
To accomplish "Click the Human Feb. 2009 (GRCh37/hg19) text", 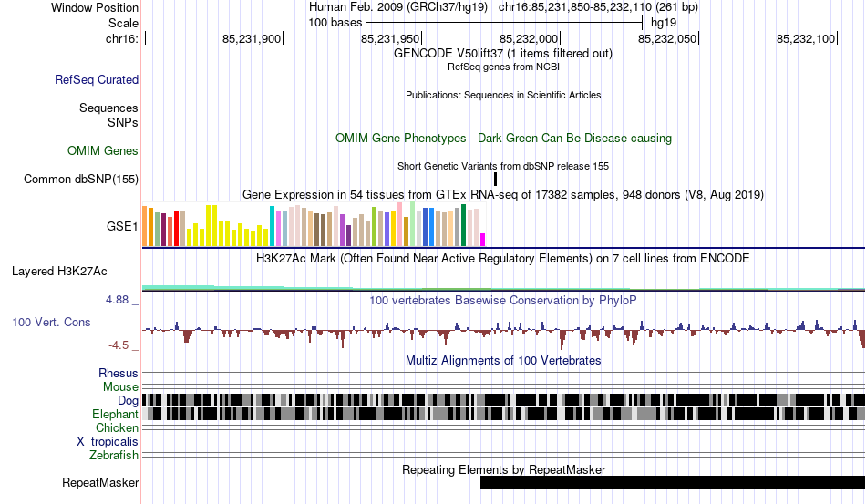I will point(398,7).
